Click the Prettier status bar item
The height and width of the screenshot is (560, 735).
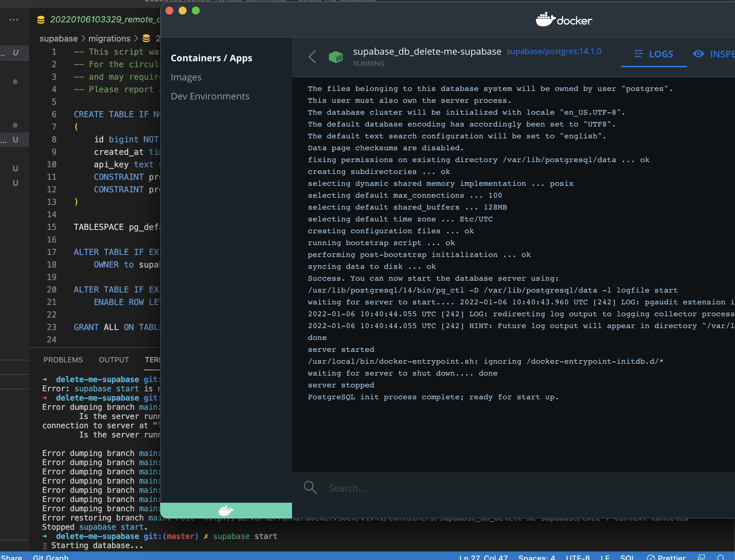[666, 557]
